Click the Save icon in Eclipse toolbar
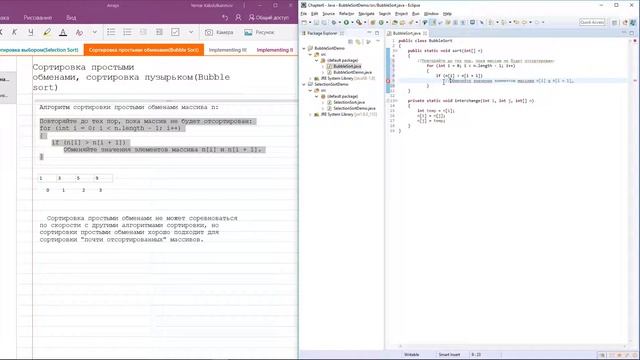Viewport: 640px width, 360px height. pyautogui.click(x=316, y=22)
